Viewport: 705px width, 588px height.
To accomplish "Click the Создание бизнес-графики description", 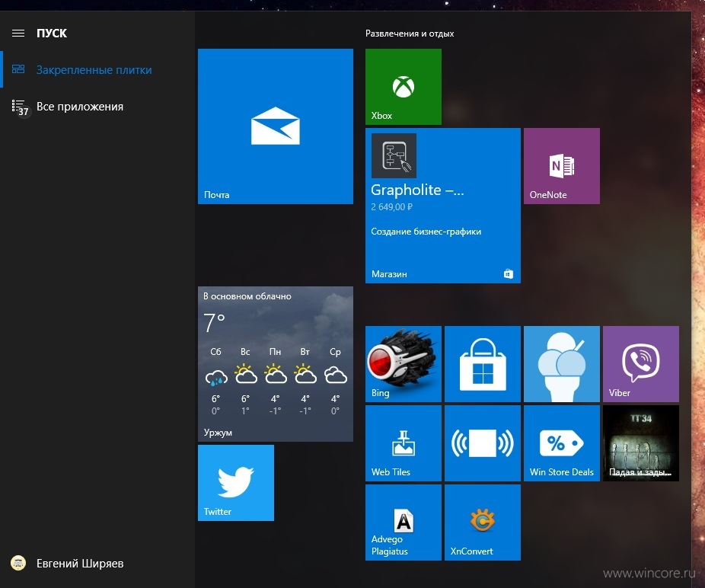I will [x=426, y=232].
